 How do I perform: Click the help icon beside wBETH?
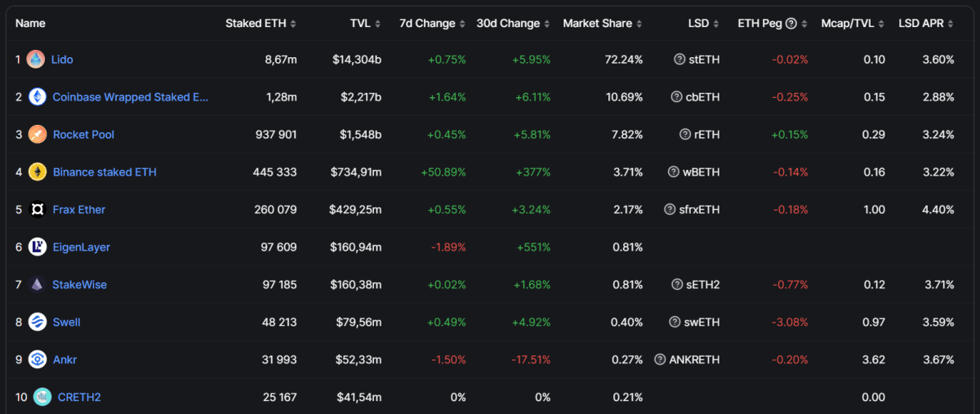point(674,172)
